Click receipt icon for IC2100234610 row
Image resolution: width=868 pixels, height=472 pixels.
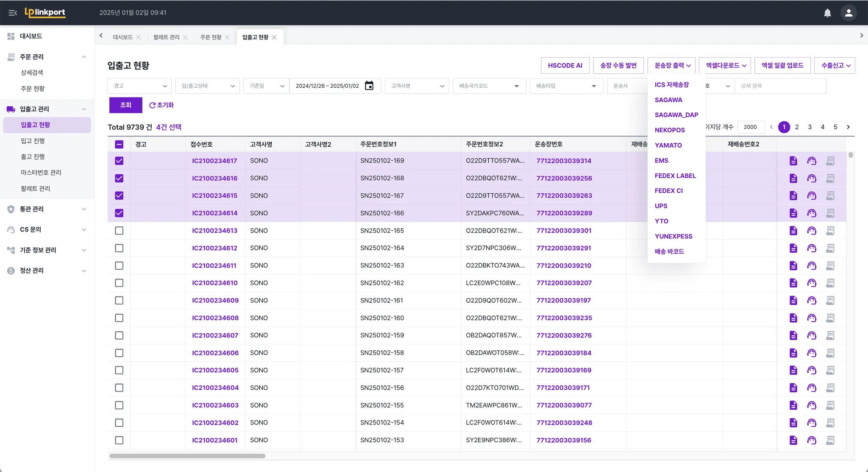(x=830, y=283)
